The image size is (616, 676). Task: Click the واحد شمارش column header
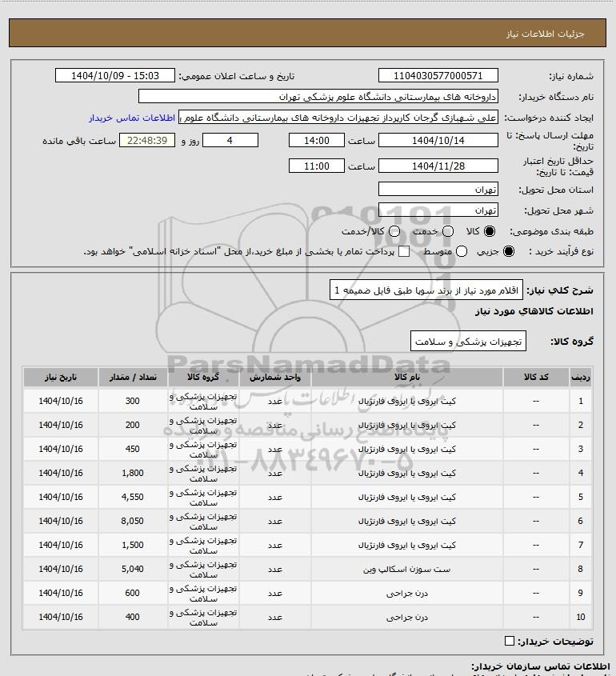coord(275,378)
